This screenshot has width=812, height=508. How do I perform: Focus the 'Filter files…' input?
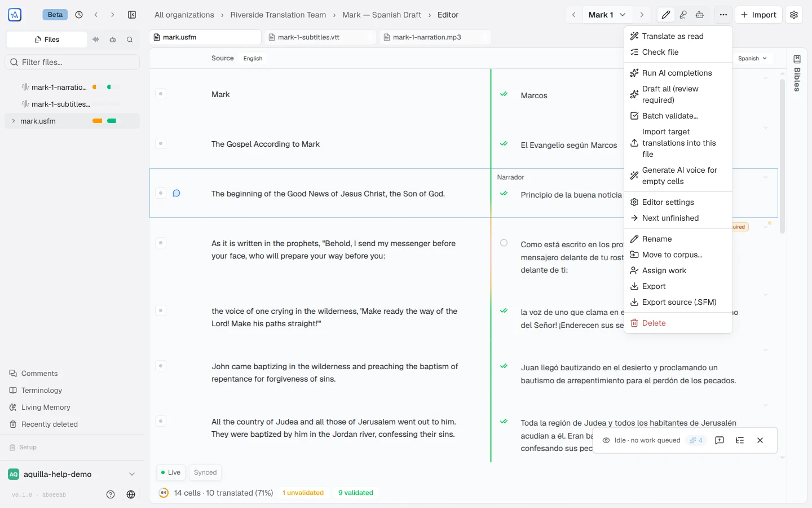pyautogui.click(x=72, y=62)
